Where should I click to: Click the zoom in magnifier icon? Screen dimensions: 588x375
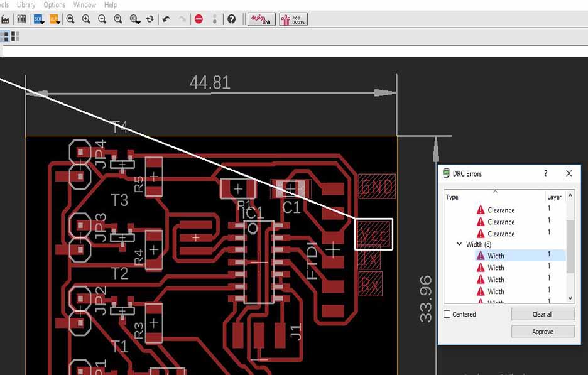pyautogui.click(x=86, y=19)
